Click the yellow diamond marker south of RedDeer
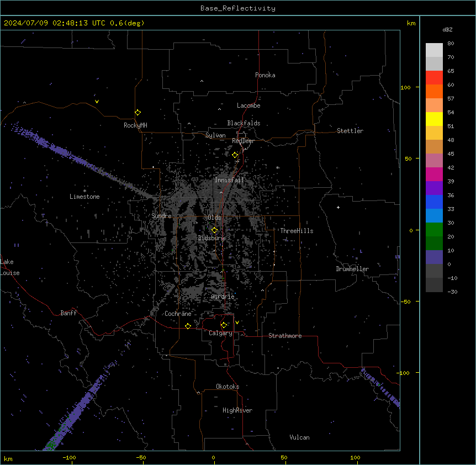Viewport: 476px width, 465px height. click(235, 155)
